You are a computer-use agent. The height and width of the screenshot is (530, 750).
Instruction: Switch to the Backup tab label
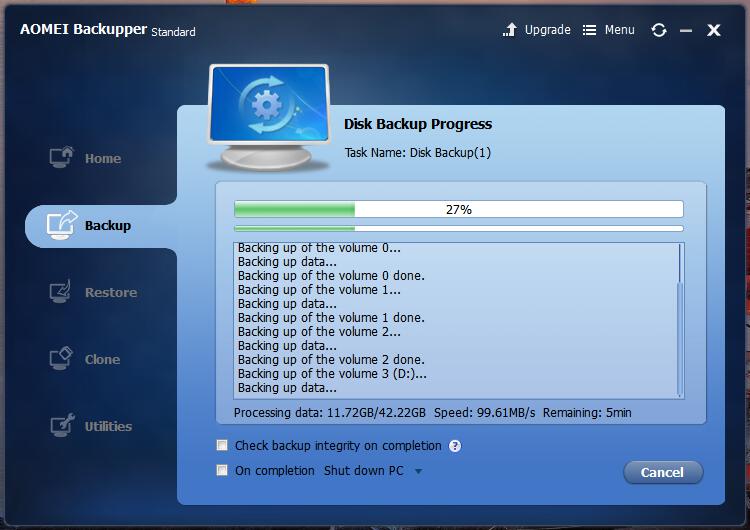coord(108,225)
